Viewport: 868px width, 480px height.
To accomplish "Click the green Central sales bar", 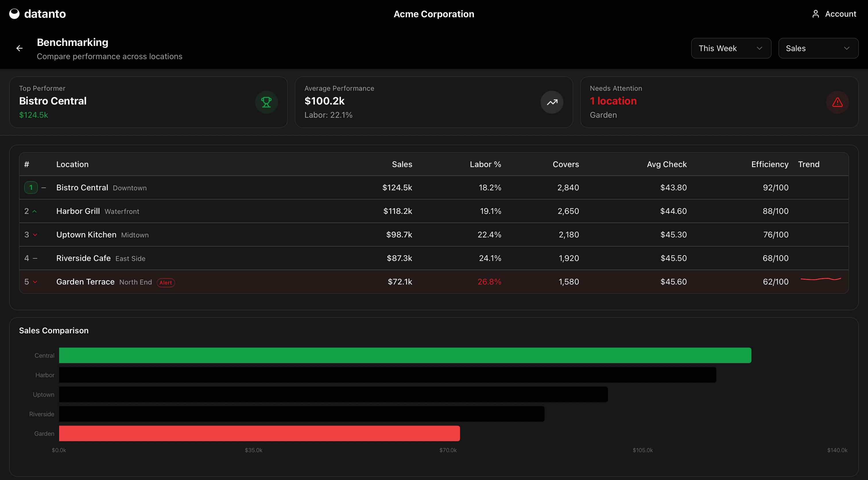I will (x=404, y=355).
